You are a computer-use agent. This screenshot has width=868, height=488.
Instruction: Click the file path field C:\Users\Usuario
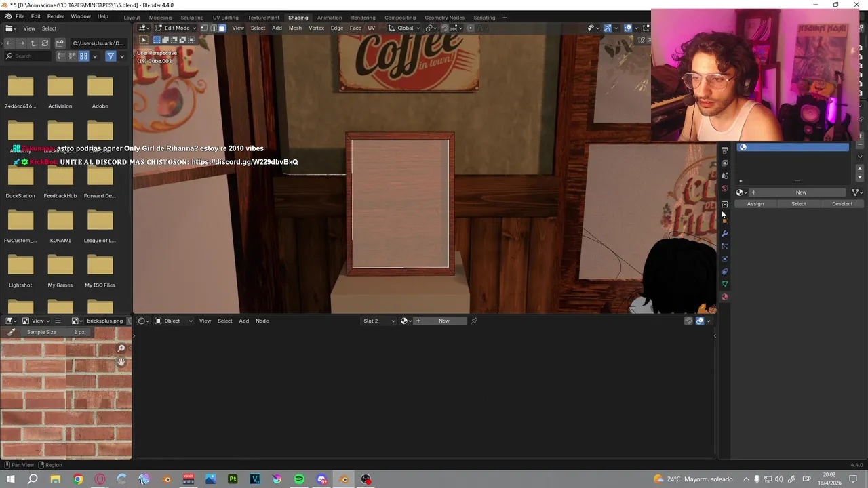point(98,43)
